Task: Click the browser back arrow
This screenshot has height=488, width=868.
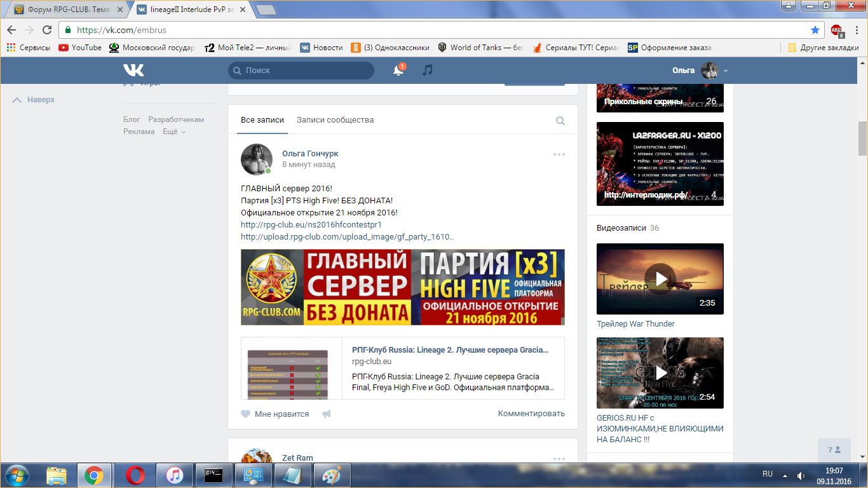Action: click(11, 30)
